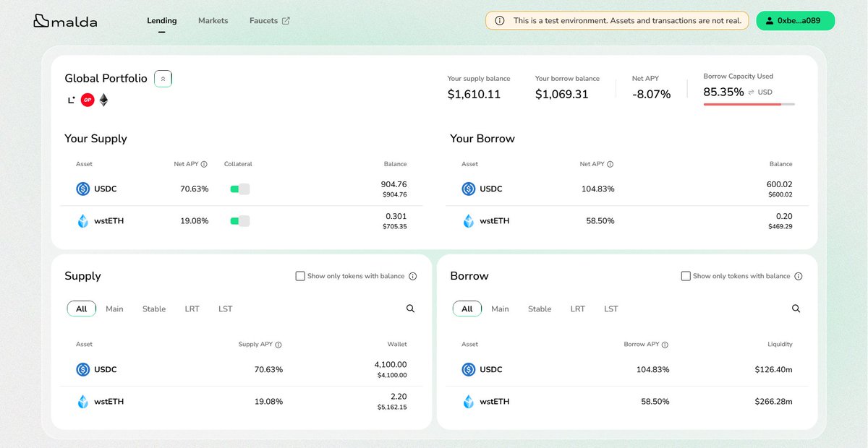Click the wstETH icon in the Supply market list
Image resolution: width=868 pixels, height=448 pixels.
point(83,402)
